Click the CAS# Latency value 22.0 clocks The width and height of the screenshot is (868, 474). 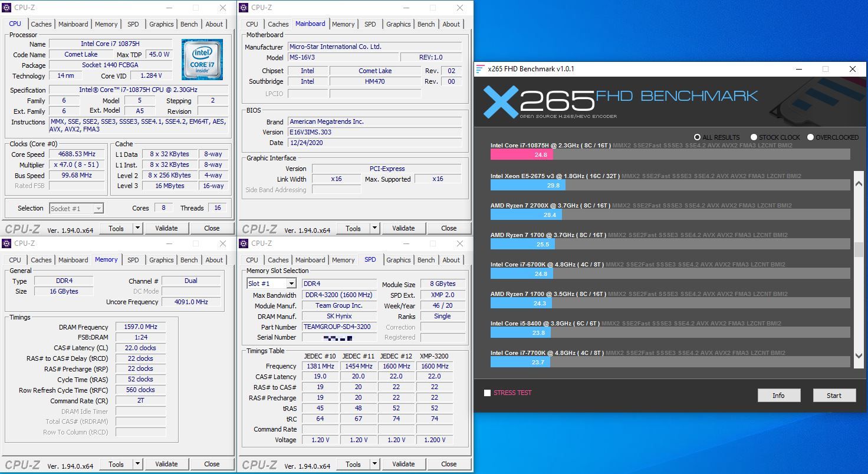pos(140,348)
